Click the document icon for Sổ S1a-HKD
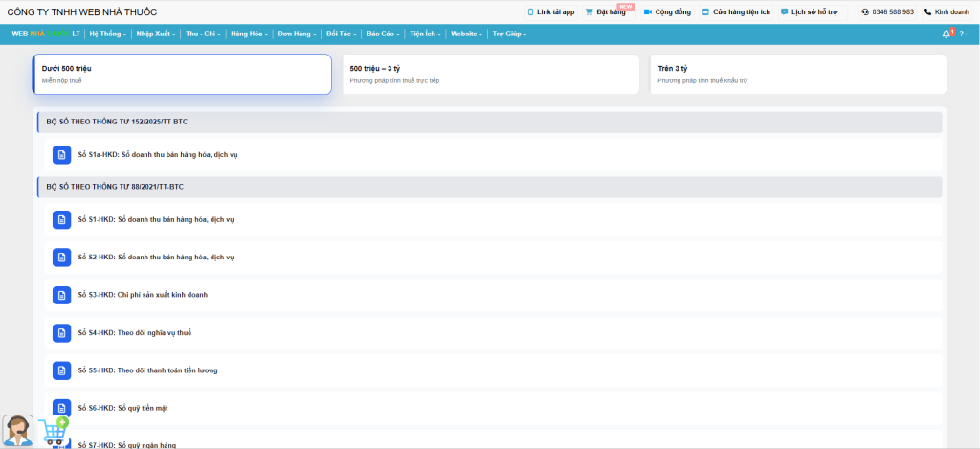 pyautogui.click(x=61, y=155)
